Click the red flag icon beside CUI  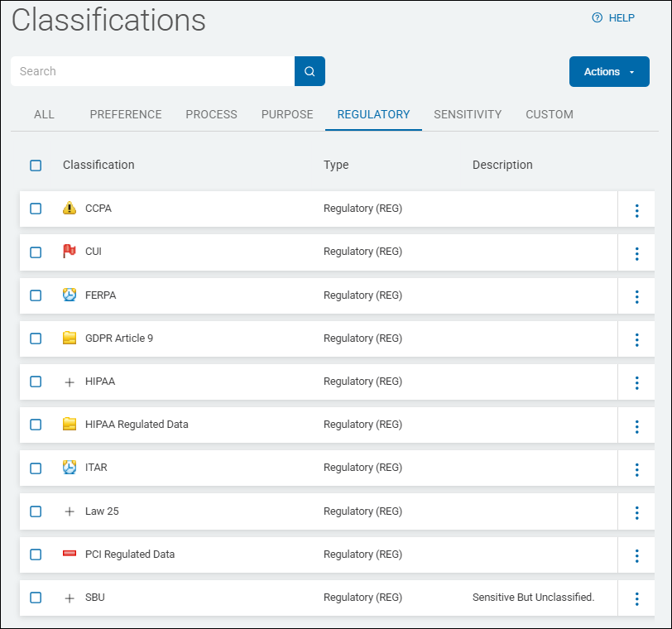pos(70,252)
